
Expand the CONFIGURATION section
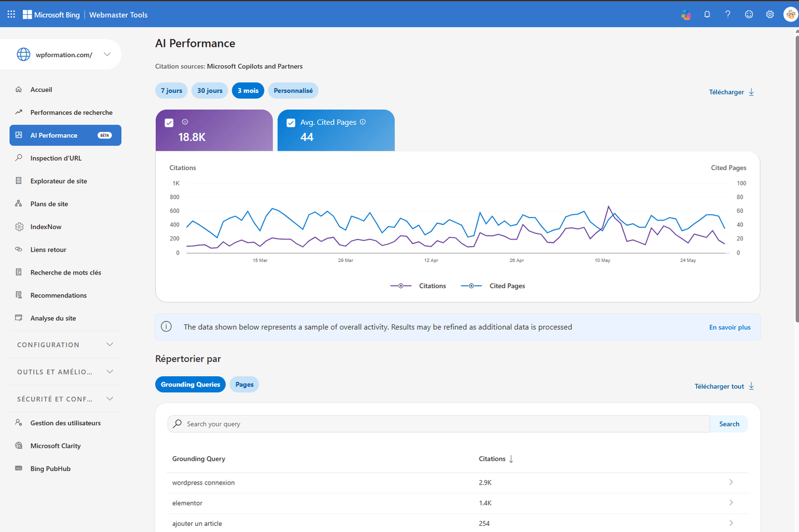(x=110, y=344)
